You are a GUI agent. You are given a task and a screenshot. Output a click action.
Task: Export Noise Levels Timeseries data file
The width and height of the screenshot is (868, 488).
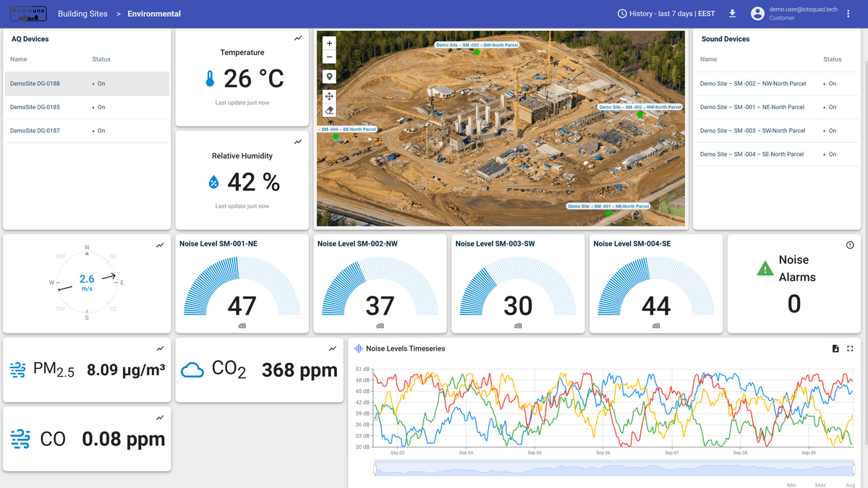click(835, 348)
